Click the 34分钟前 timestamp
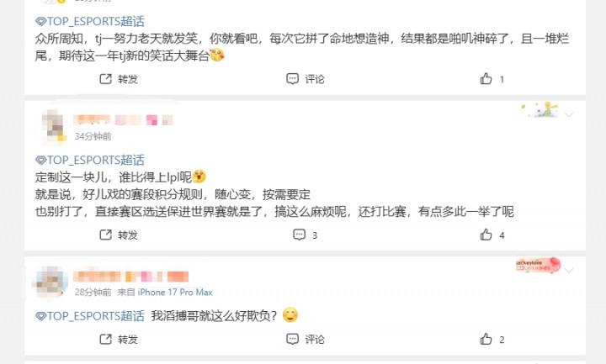The image size is (606, 364). pyautogui.click(x=93, y=136)
